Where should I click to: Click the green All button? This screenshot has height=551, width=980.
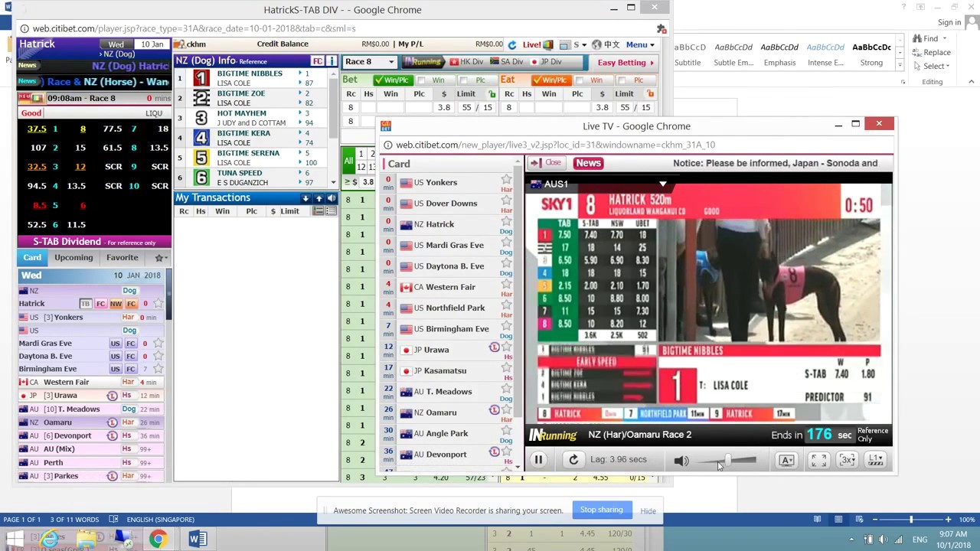pos(348,161)
